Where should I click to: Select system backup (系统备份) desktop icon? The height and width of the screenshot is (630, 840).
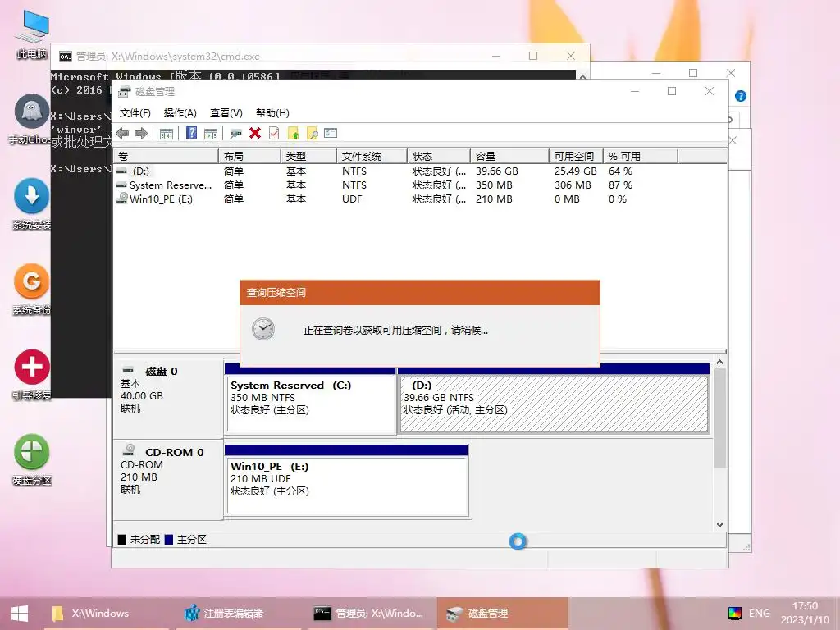click(x=32, y=290)
